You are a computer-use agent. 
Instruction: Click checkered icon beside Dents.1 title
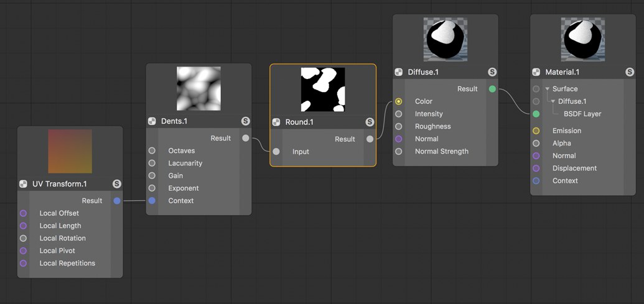click(x=152, y=121)
